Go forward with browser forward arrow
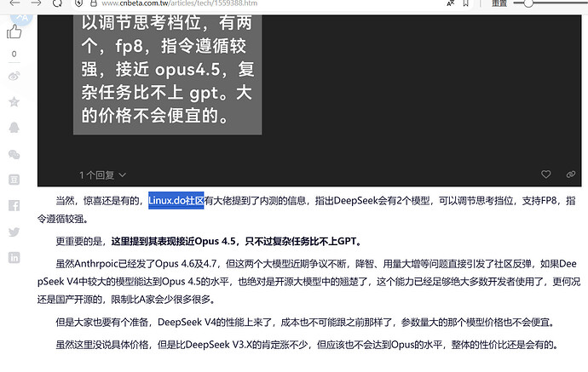Screen dimensions: 588x372 (x=36, y=3)
